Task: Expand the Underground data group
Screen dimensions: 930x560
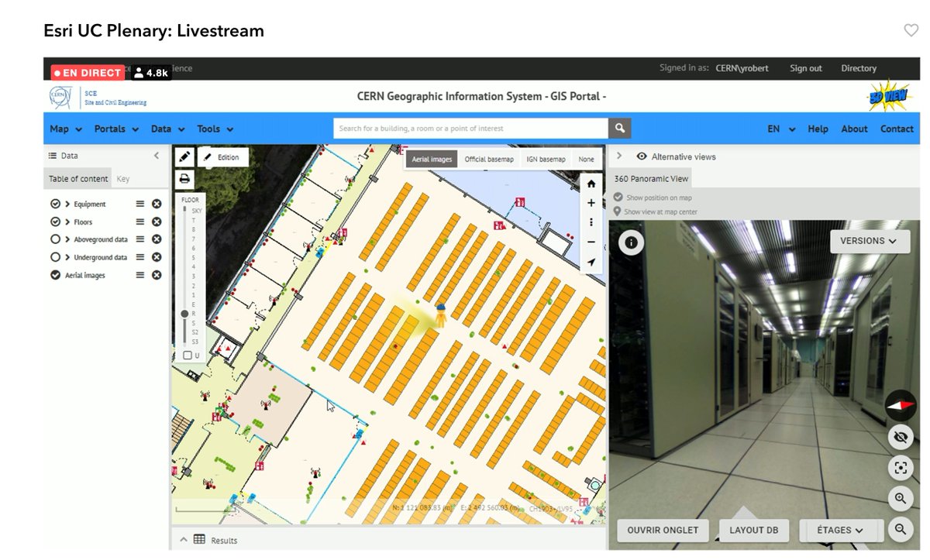Action: pyautogui.click(x=68, y=257)
